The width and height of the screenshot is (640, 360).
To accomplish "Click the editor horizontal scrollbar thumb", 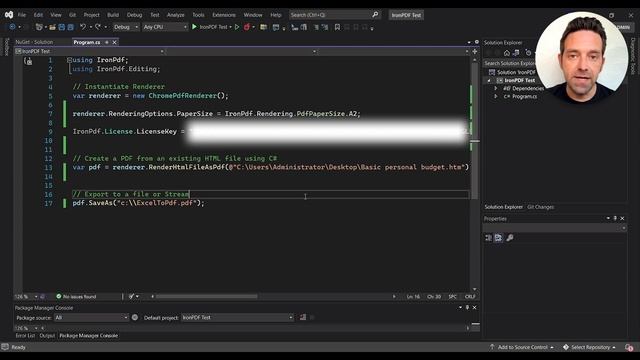I will (x=207, y=297).
